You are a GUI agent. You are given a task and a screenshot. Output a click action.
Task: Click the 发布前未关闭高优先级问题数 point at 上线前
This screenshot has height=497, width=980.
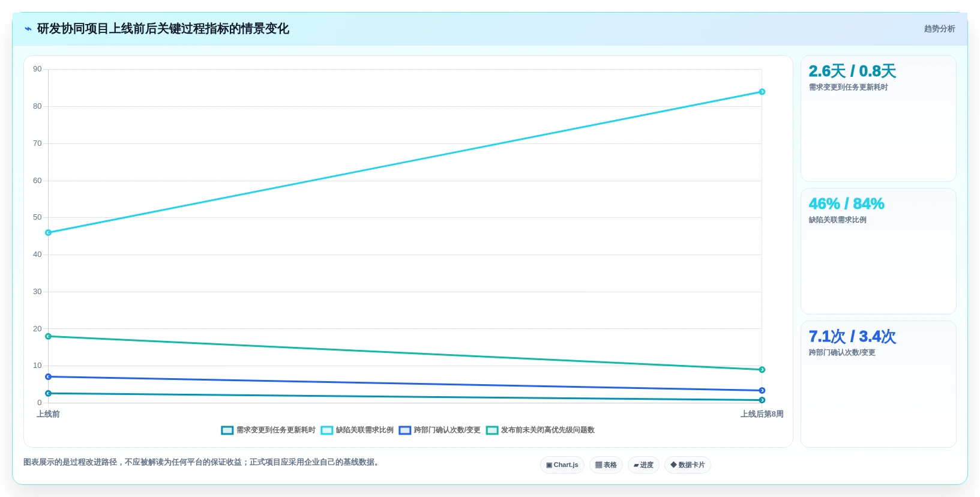click(x=49, y=336)
